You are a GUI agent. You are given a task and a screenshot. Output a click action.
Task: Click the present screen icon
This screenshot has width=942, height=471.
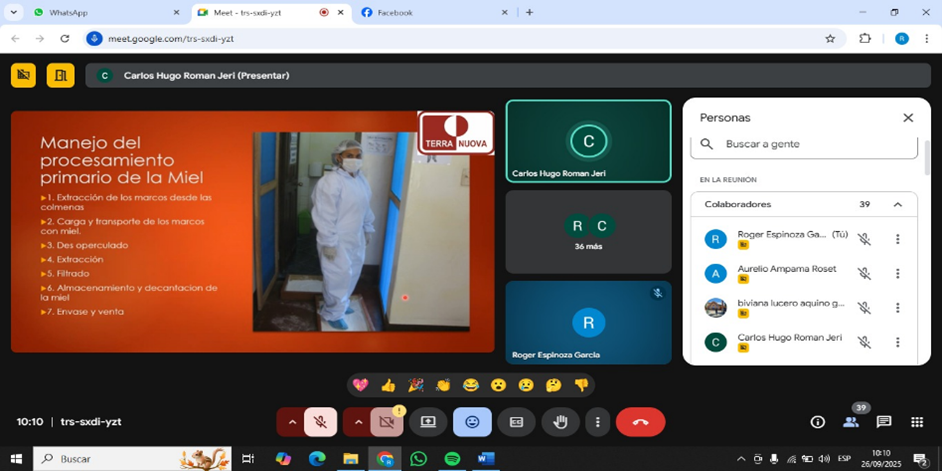coord(428,422)
